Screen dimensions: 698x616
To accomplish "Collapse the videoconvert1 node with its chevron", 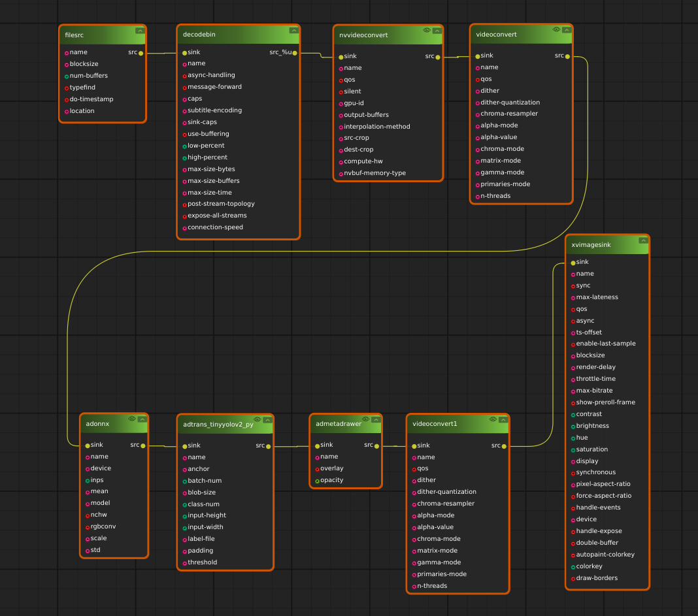I will pos(503,419).
